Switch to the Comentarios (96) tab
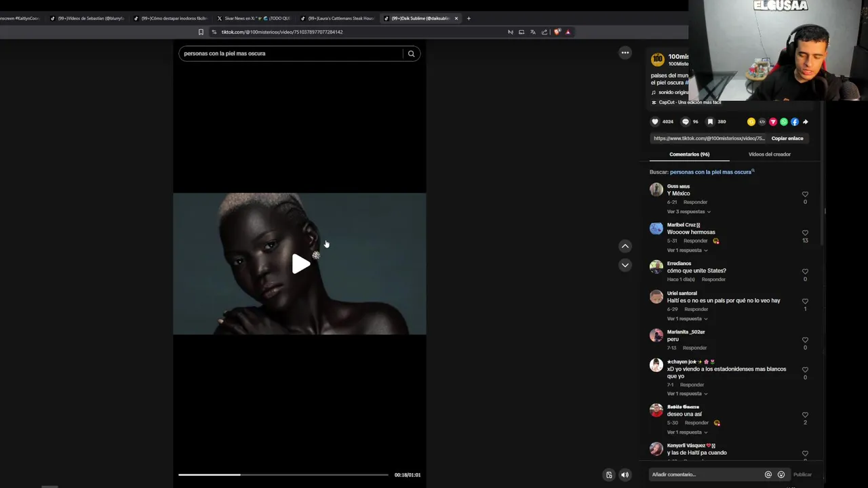The image size is (868, 488). (690, 155)
